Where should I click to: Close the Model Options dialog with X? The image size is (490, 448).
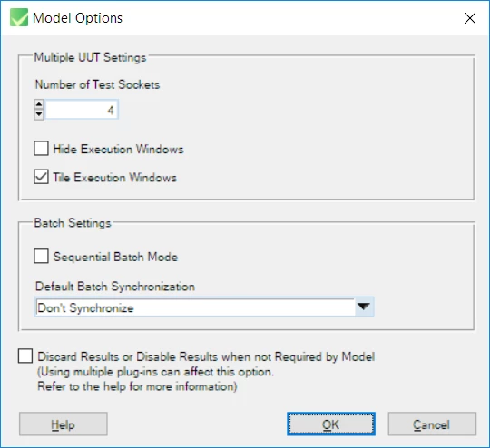(x=470, y=18)
